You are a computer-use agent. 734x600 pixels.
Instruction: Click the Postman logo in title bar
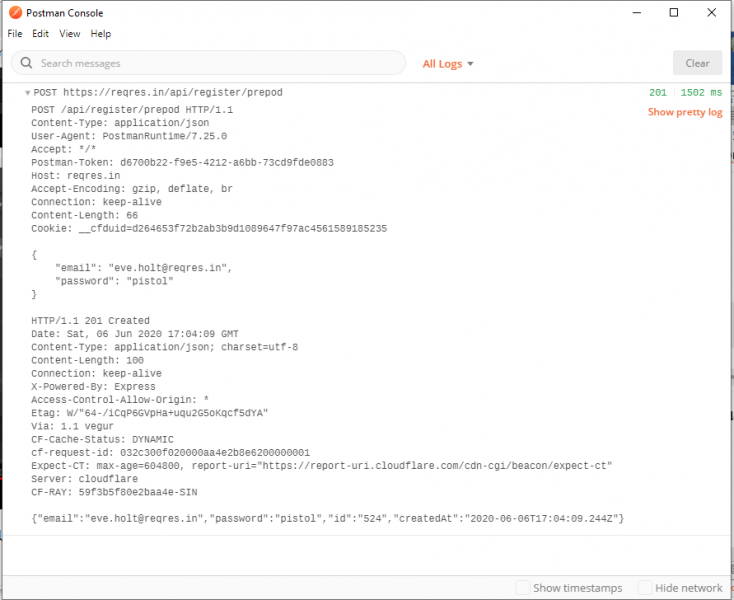(14, 13)
